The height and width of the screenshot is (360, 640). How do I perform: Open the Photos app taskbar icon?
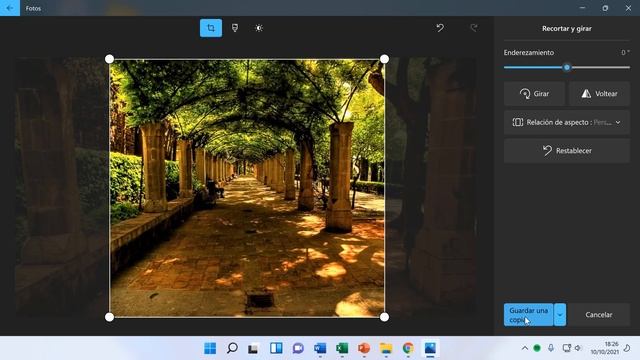430,348
